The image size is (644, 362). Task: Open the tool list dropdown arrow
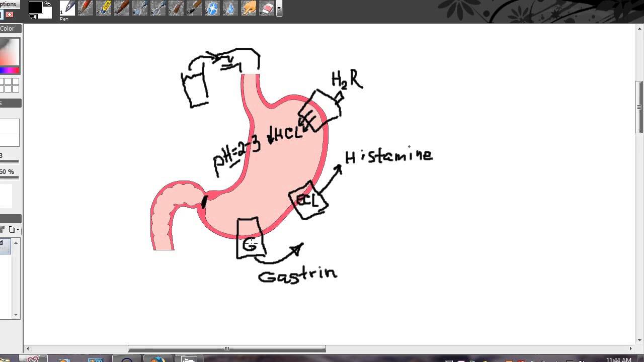pos(279,9)
